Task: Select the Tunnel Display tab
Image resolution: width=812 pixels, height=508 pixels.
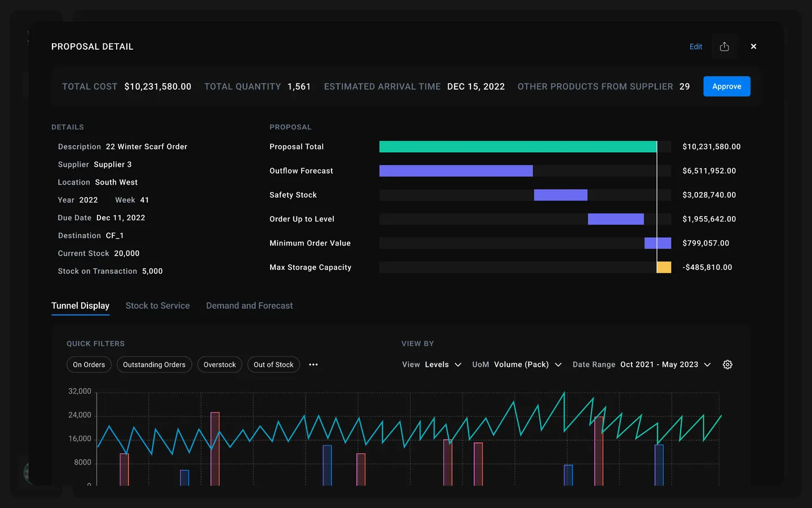Action: (81, 305)
